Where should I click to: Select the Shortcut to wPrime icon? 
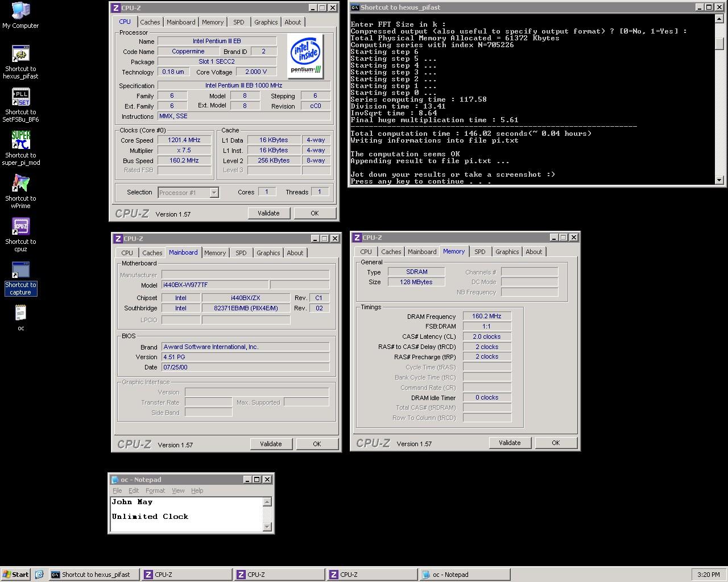click(20, 192)
